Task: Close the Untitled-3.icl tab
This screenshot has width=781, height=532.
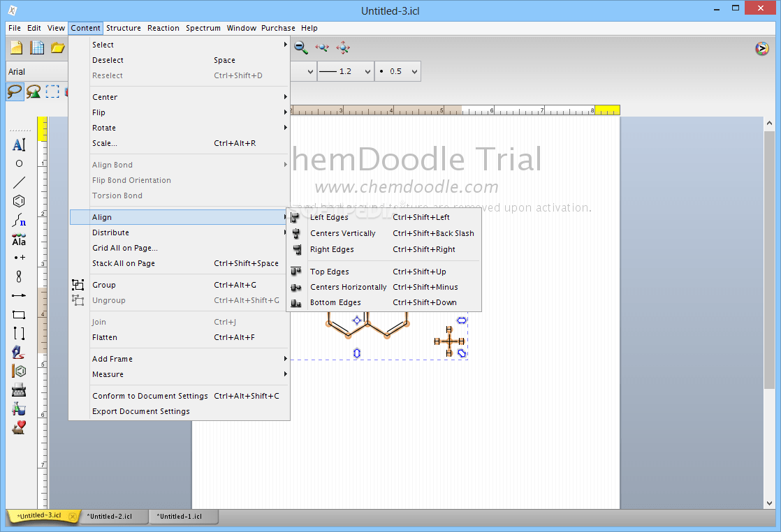Action: (x=73, y=517)
